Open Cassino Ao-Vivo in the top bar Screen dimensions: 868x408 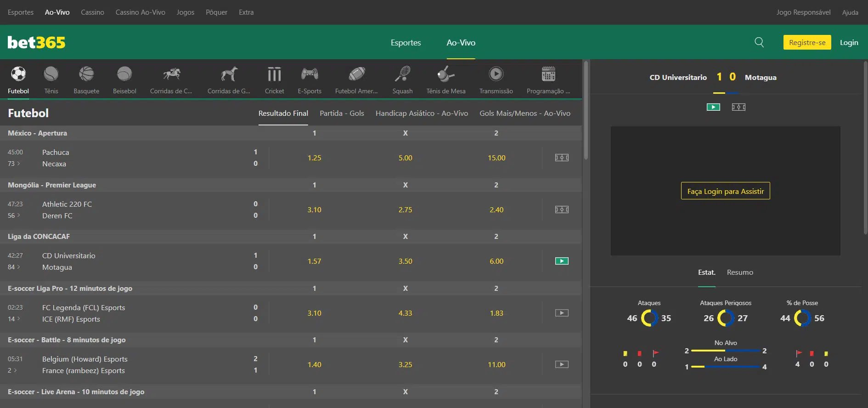click(140, 12)
